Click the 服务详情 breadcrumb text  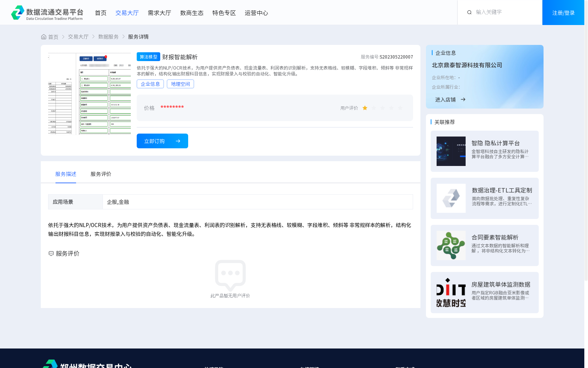pos(138,37)
